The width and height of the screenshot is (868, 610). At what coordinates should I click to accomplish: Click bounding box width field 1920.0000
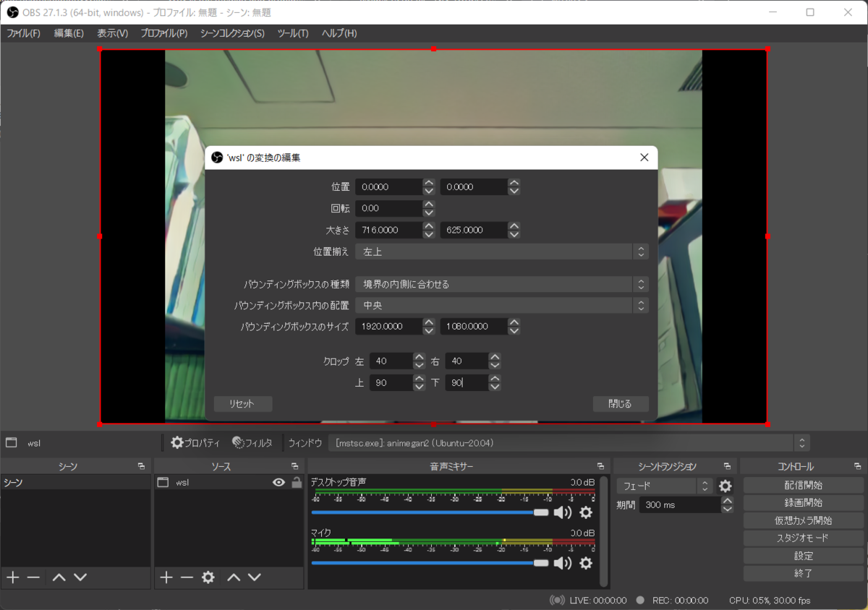tap(388, 327)
